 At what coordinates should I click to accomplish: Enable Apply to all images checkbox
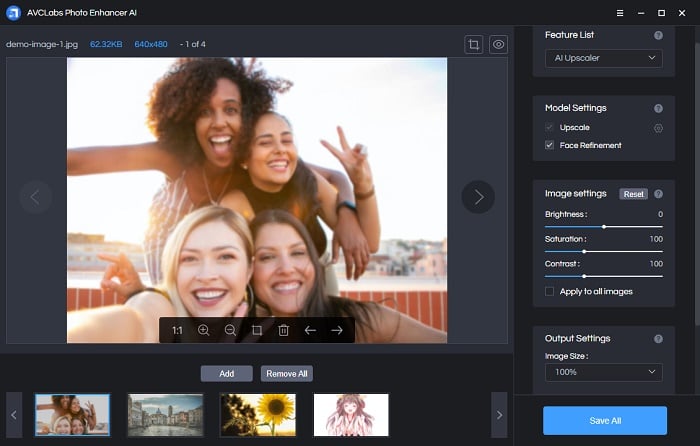(x=550, y=292)
